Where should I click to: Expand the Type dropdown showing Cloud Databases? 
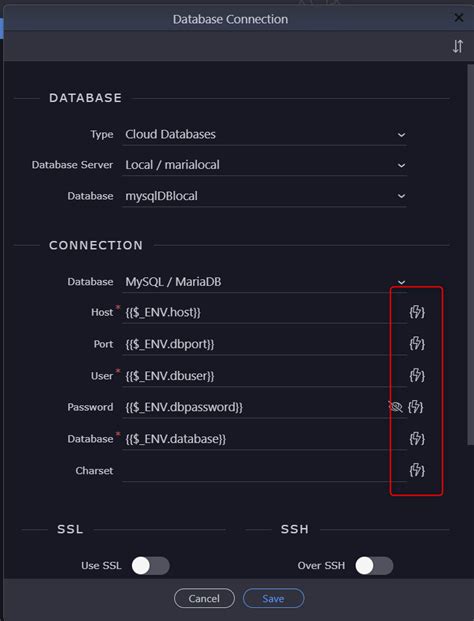pyautogui.click(x=264, y=135)
